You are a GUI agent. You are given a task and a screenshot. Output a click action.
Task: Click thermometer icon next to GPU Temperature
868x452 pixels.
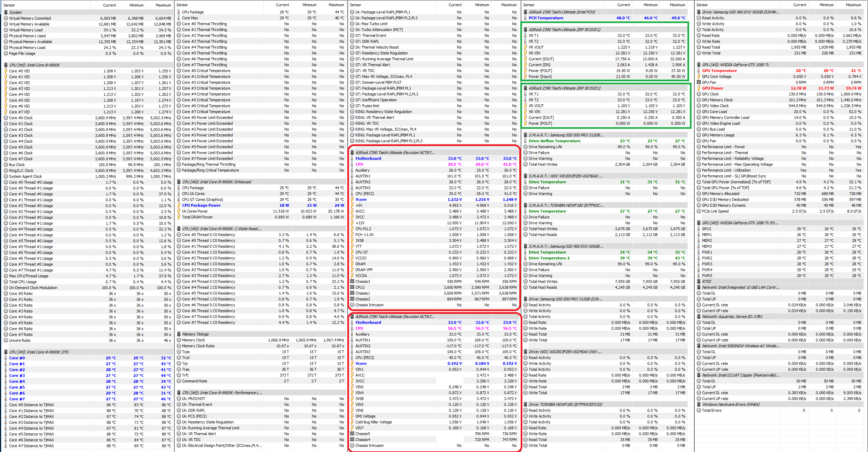tap(698, 71)
